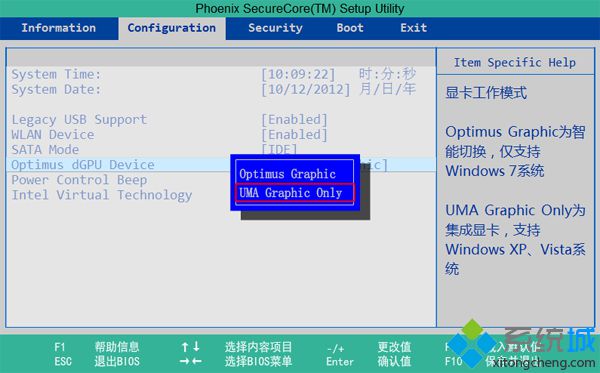
Task: Select the Legacy USB Support row
Action: pos(221,119)
